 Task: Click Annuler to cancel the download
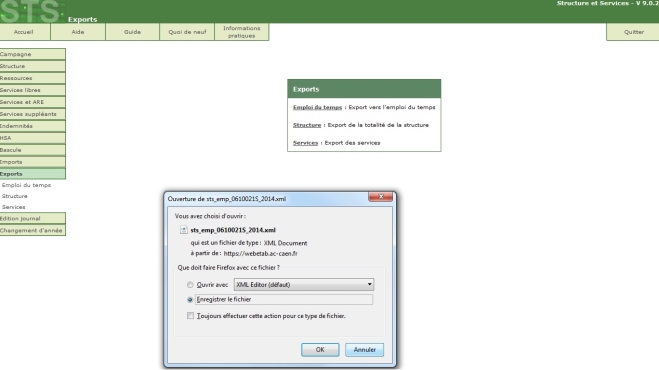pyautogui.click(x=364, y=350)
